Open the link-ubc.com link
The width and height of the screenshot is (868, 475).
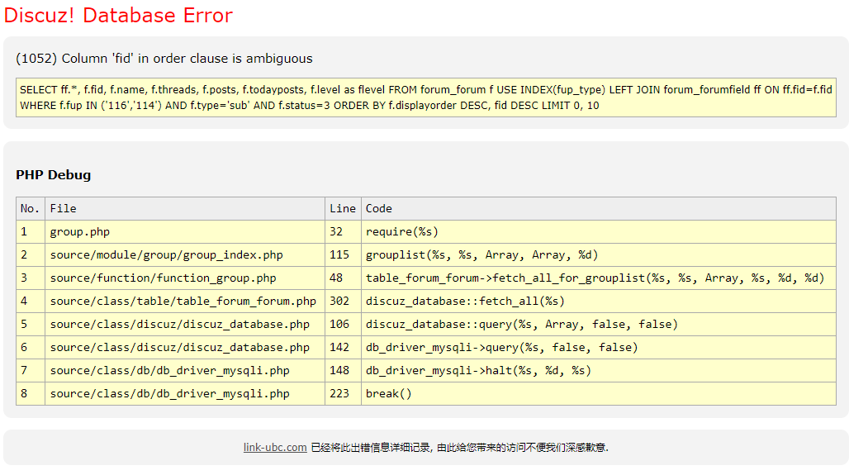click(x=275, y=448)
